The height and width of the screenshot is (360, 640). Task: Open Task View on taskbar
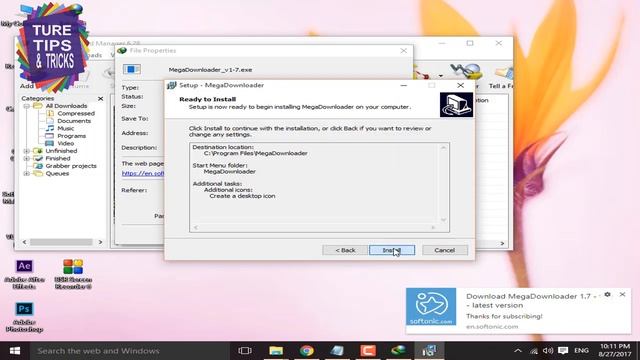click(245, 351)
